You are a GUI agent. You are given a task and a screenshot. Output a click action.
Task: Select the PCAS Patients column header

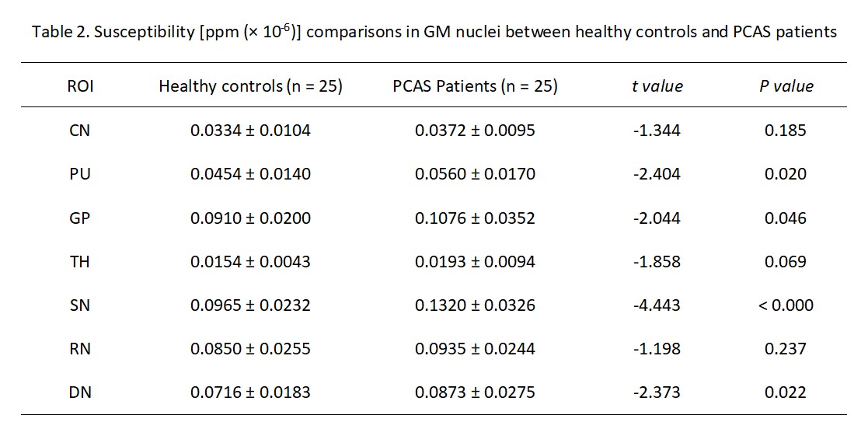click(475, 86)
